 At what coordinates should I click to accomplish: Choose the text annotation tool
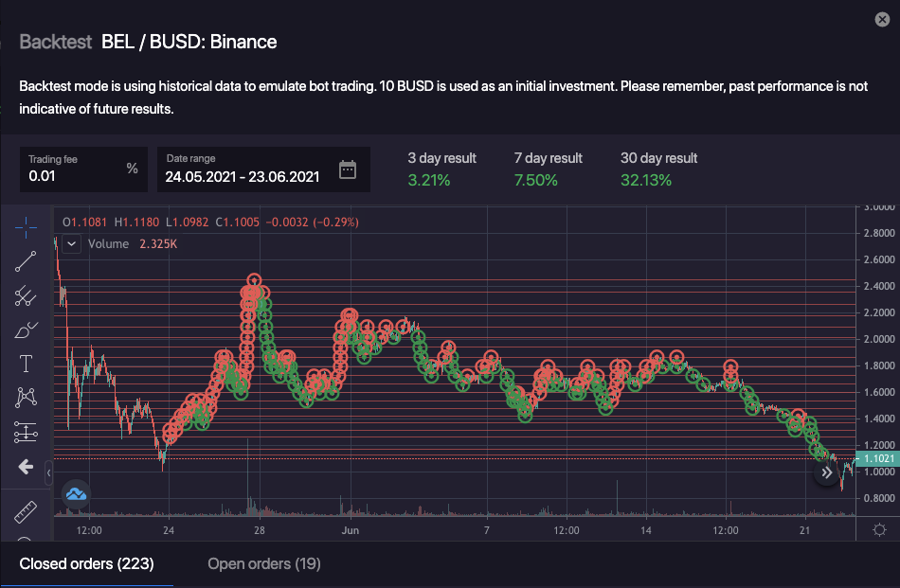click(x=26, y=365)
